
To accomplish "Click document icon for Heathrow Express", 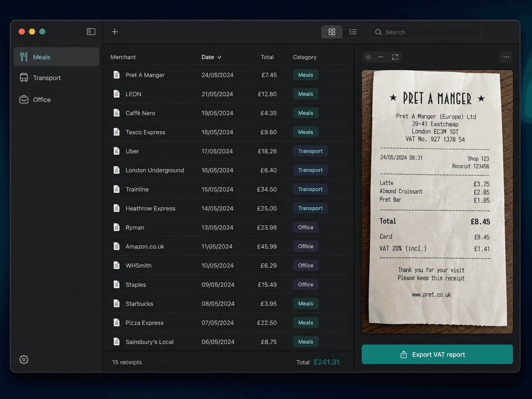I will [x=117, y=208].
